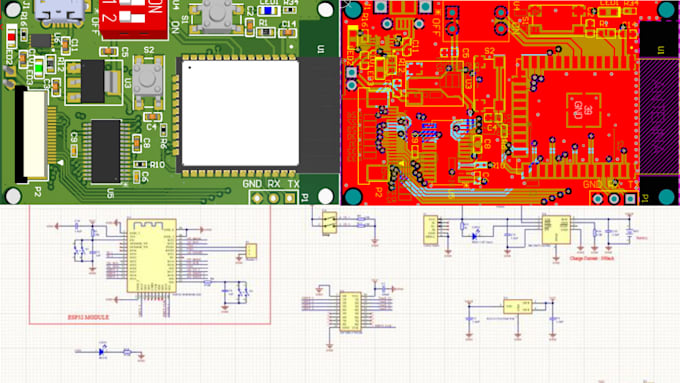Select capacitor C5 in the 3D view
The height and width of the screenshot is (383, 680).
click(x=109, y=52)
